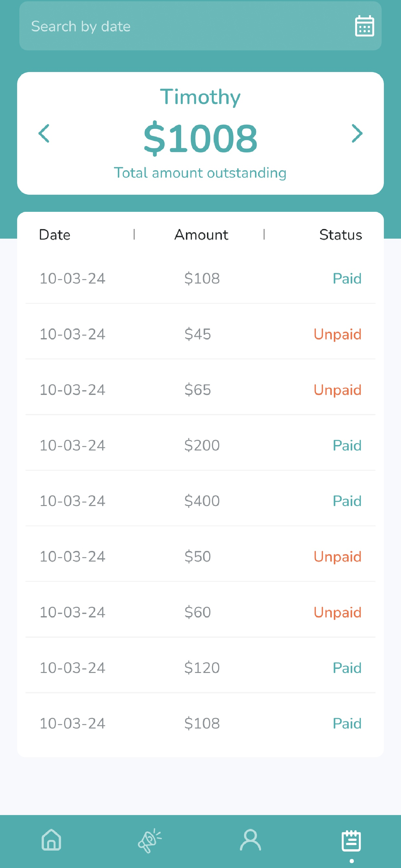
Task: Tap the Unpaid status for $50
Action: coord(337,557)
